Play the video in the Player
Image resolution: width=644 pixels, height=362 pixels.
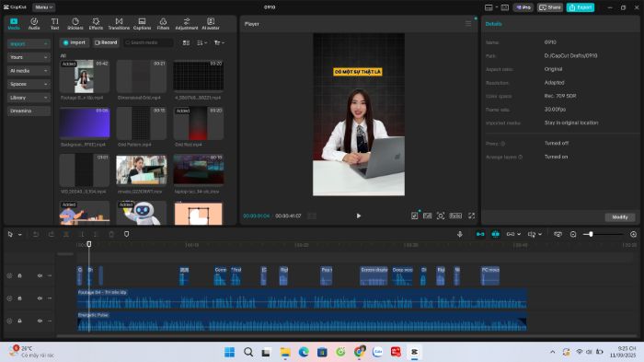pyautogui.click(x=359, y=216)
